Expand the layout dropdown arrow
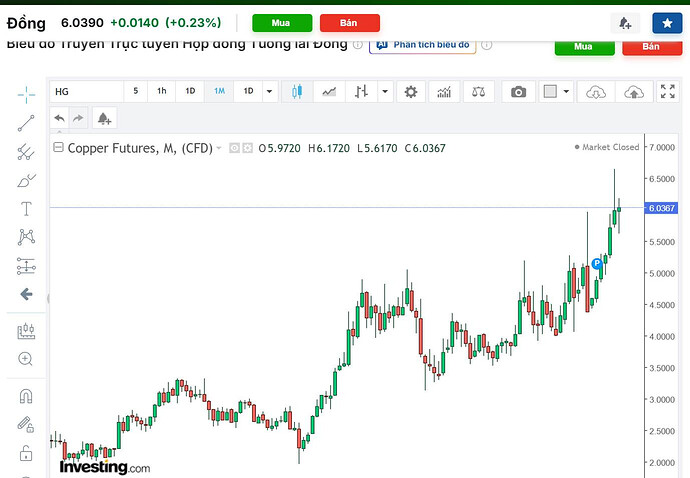This screenshot has width=690, height=478. [567, 92]
